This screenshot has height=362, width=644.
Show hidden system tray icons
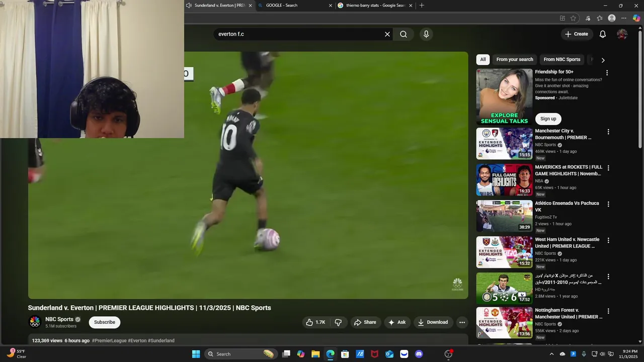pos(551,354)
